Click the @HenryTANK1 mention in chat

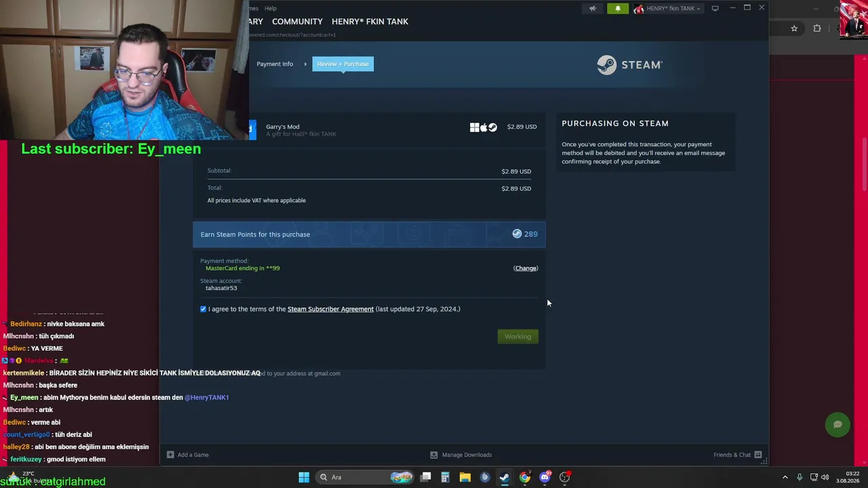click(207, 397)
